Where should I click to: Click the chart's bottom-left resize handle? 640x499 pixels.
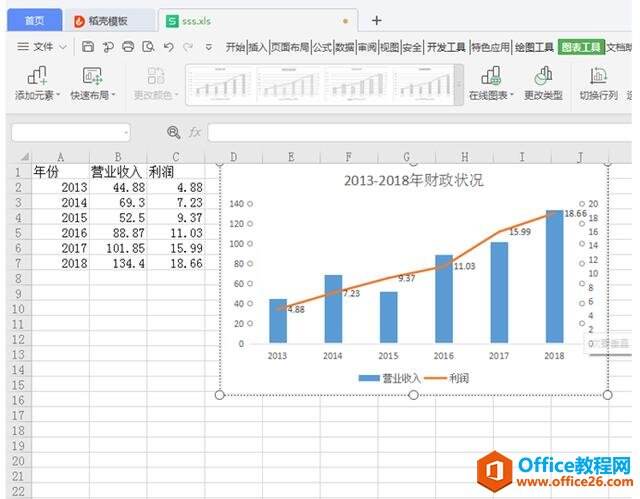220,395
